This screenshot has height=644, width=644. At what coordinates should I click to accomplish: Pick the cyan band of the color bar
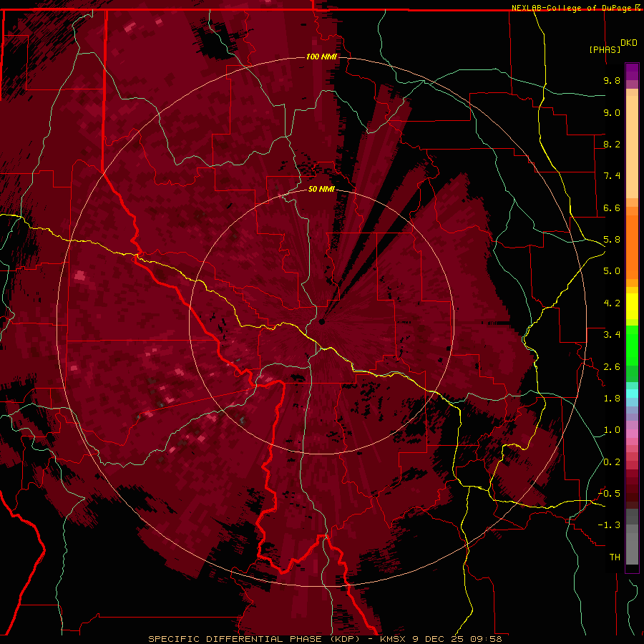[632, 394]
